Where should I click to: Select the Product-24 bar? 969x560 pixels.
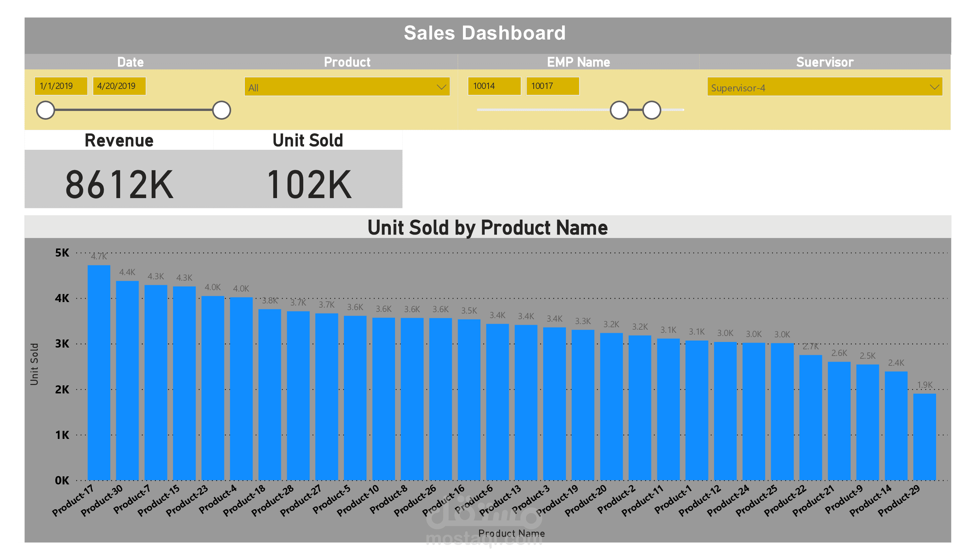[754, 411]
